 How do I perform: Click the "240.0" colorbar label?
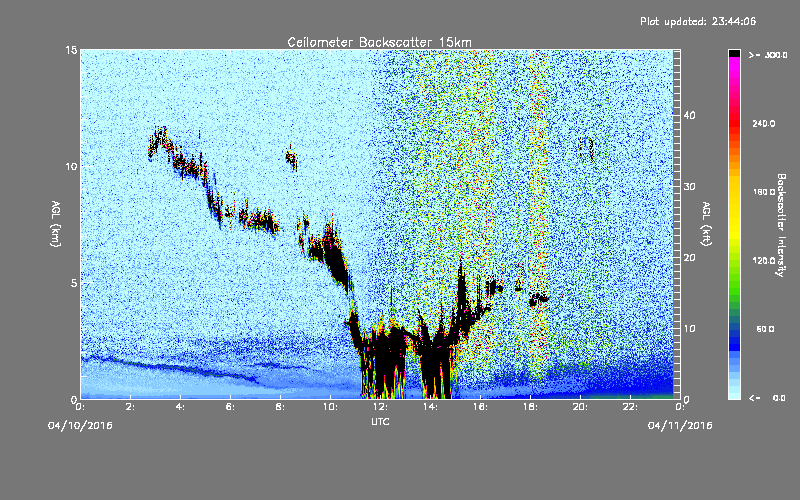[x=764, y=123]
